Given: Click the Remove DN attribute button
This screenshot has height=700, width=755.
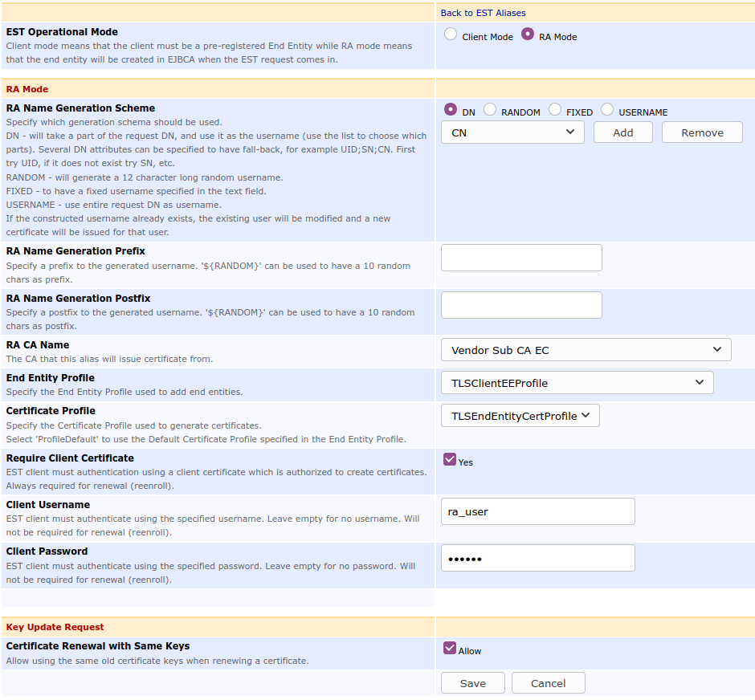Looking at the screenshot, I should coord(702,133).
